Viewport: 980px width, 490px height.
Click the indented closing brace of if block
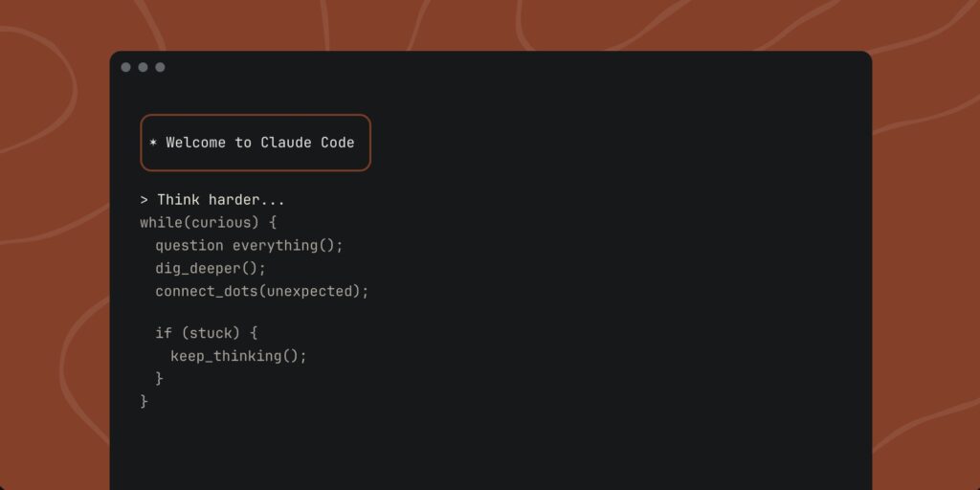(160, 379)
